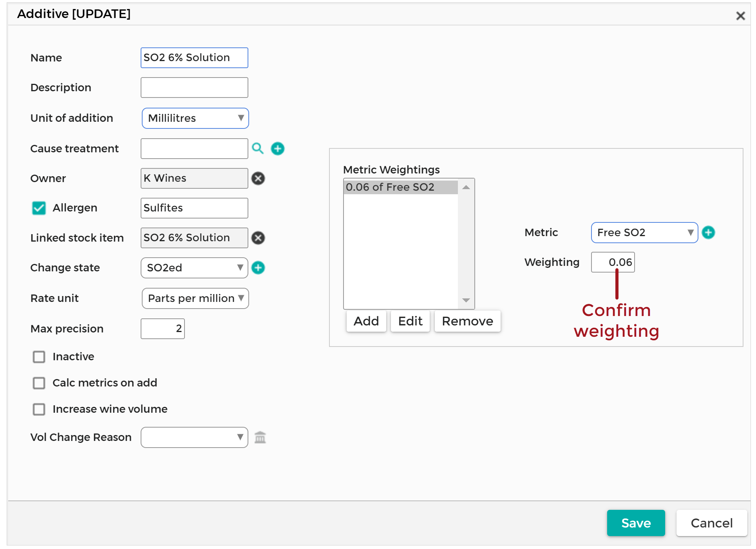Viewport: 756px width, 549px height.
Task: Close the Additive dialog with X
Action: tap(740, 16)
